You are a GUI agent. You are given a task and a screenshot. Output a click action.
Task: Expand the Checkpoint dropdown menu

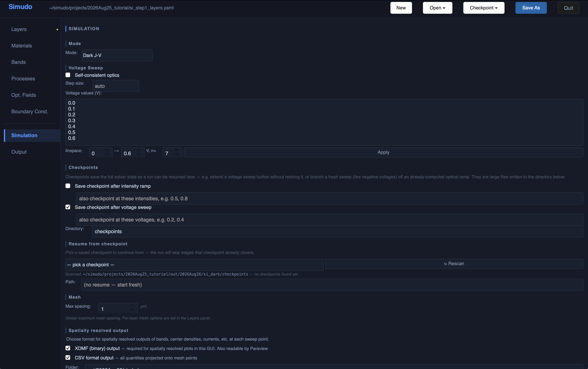tap(484, 8)
